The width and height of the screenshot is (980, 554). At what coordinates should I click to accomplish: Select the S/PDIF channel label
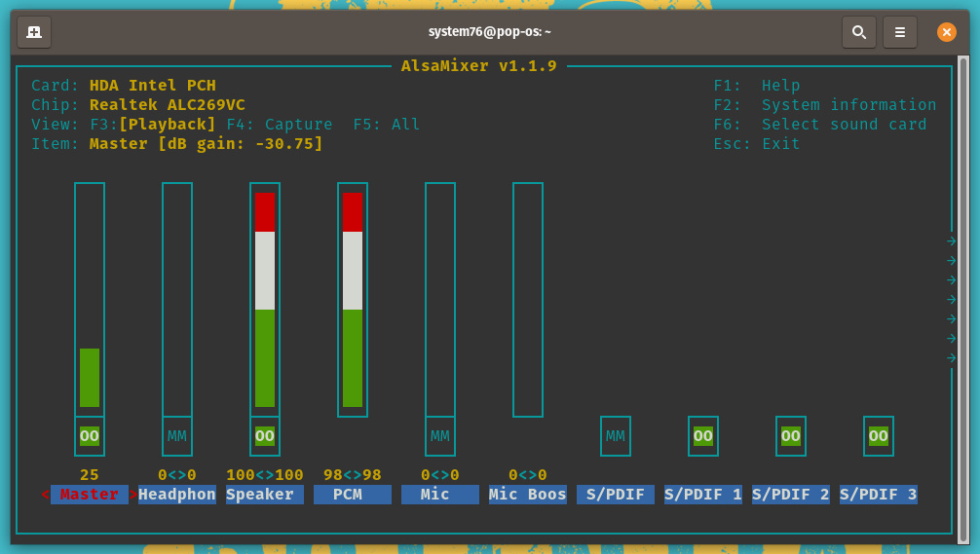click(x=615, y=494)
